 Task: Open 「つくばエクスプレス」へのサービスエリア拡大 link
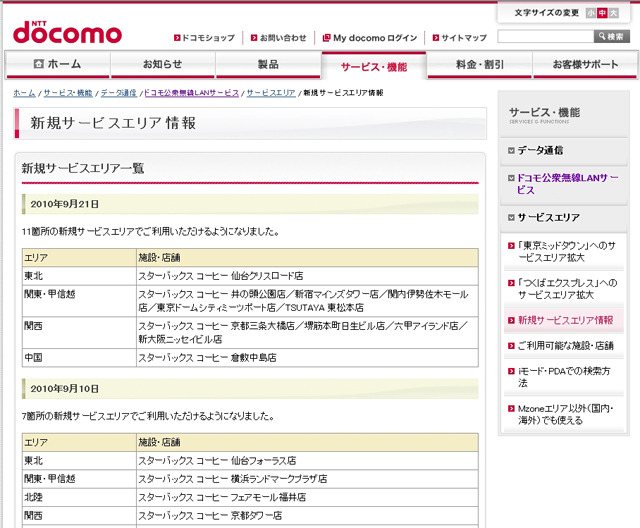tap(567, 289)
